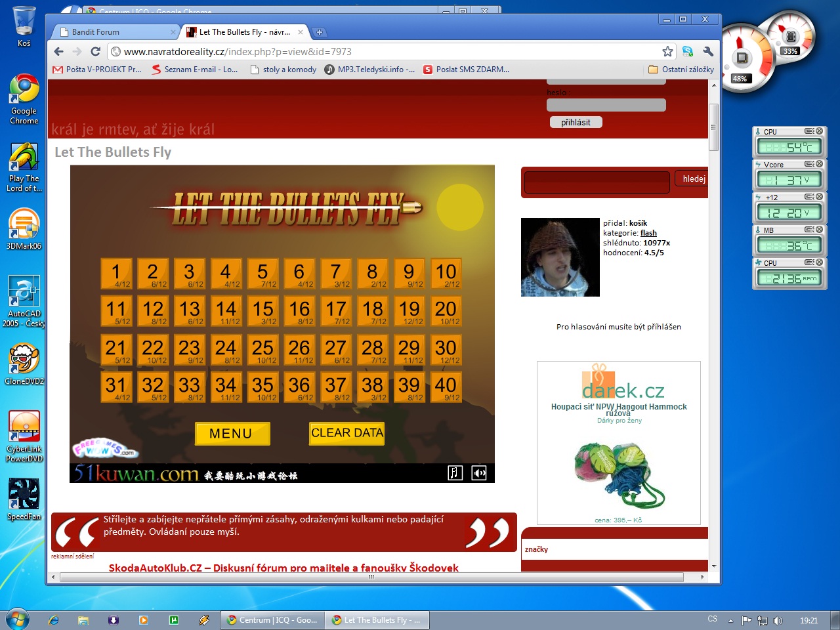Screen dimensions: 840x630
Task: Open 3DMark06 desktop shortcut
Action: coord(24,230)
